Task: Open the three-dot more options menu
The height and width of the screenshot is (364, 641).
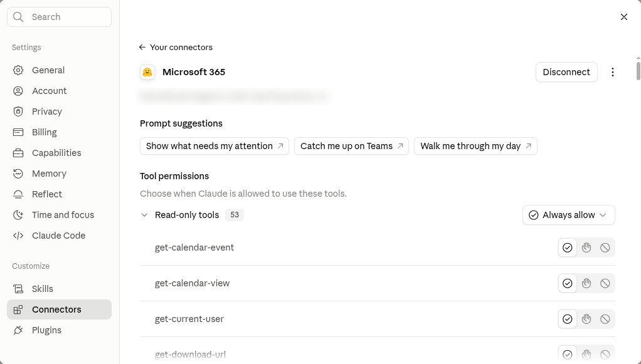Action: click(612, 72)
